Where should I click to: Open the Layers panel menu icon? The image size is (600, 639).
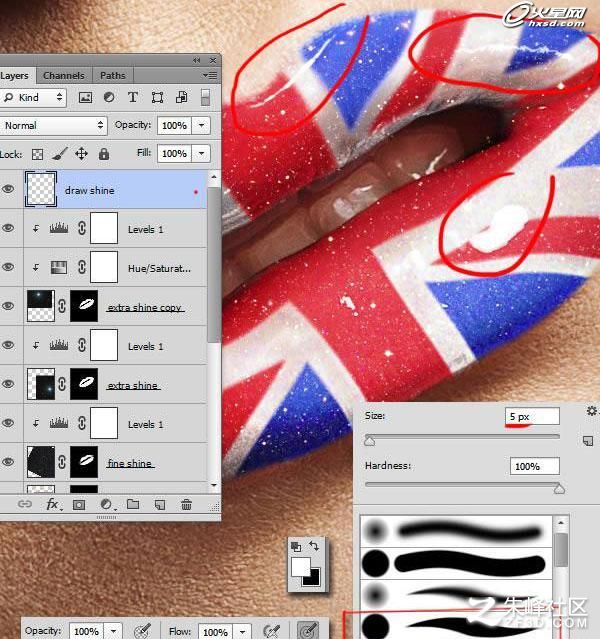(x=210, y=75)
